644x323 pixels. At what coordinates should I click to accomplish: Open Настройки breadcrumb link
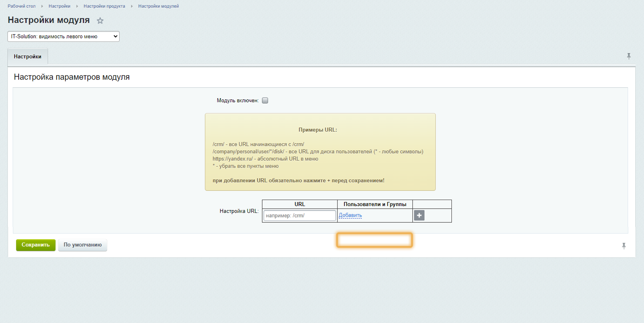click(x=59, y=6)
